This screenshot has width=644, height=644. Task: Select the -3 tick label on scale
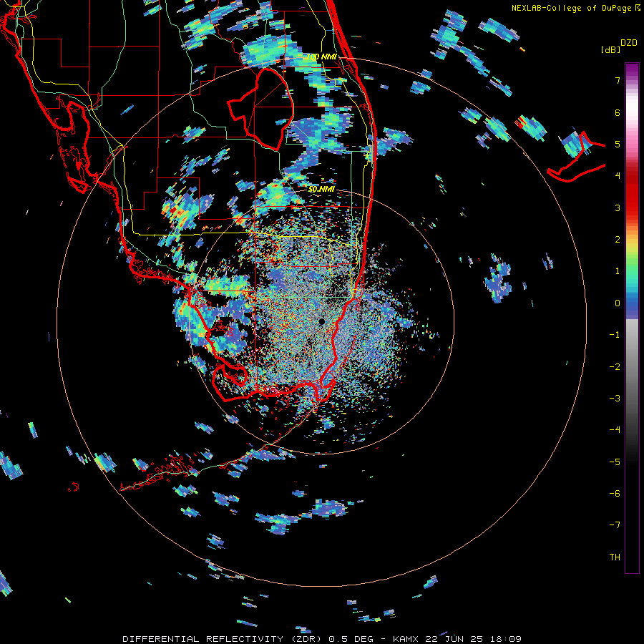(x=615, y=399)
